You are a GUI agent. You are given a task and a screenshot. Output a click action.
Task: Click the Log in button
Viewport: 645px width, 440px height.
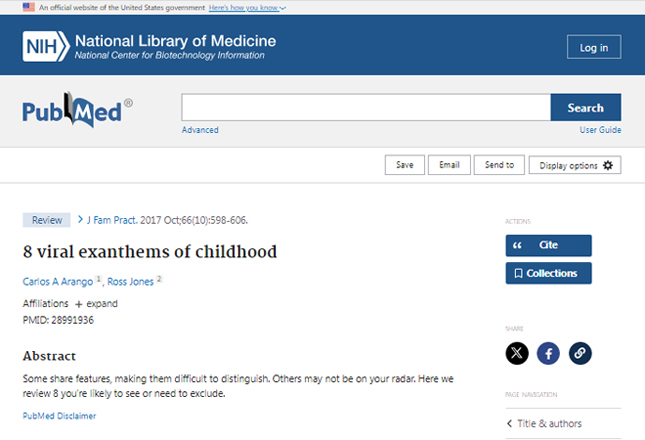point(594,47)
